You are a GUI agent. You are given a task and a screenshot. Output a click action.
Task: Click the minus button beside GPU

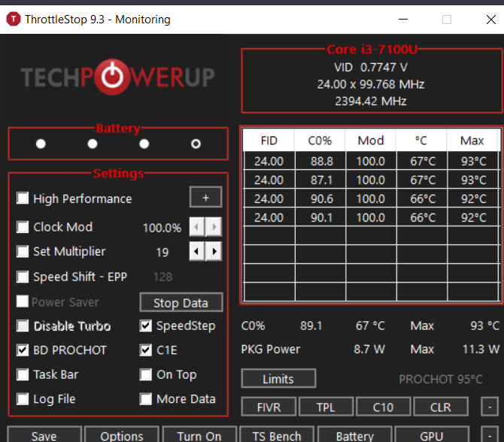tap(490, 435)
